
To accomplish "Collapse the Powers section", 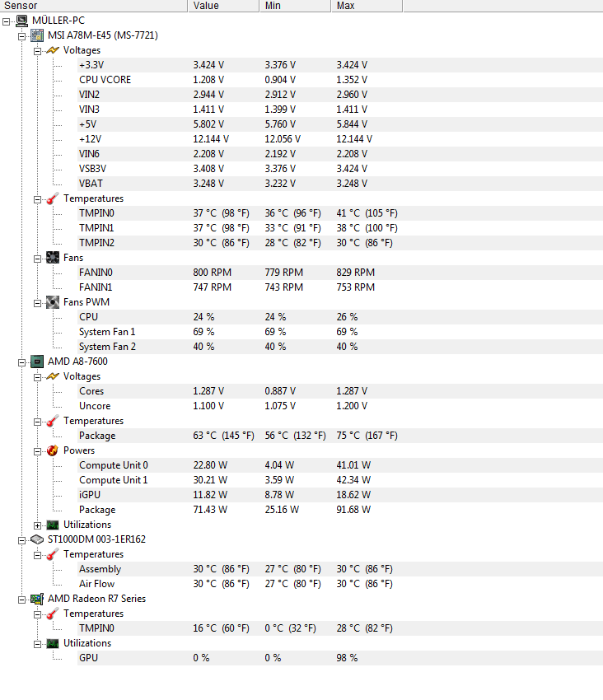I will (38, 451).
